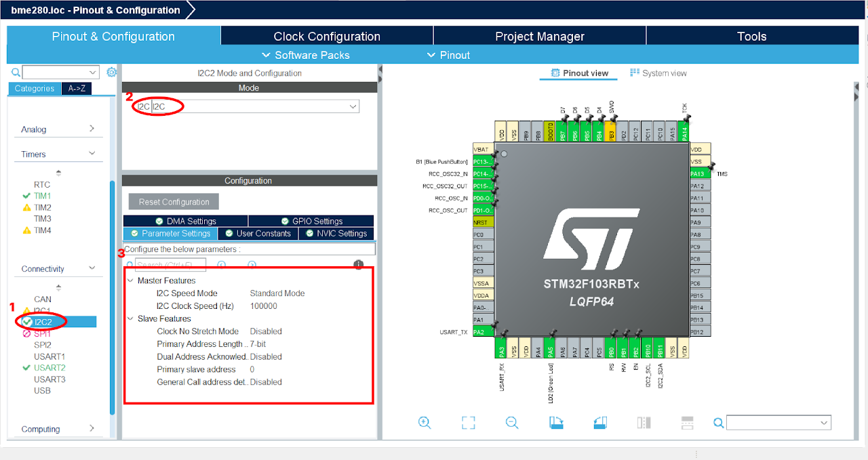Rotate the chip clockwise

[x=556, y=422]
